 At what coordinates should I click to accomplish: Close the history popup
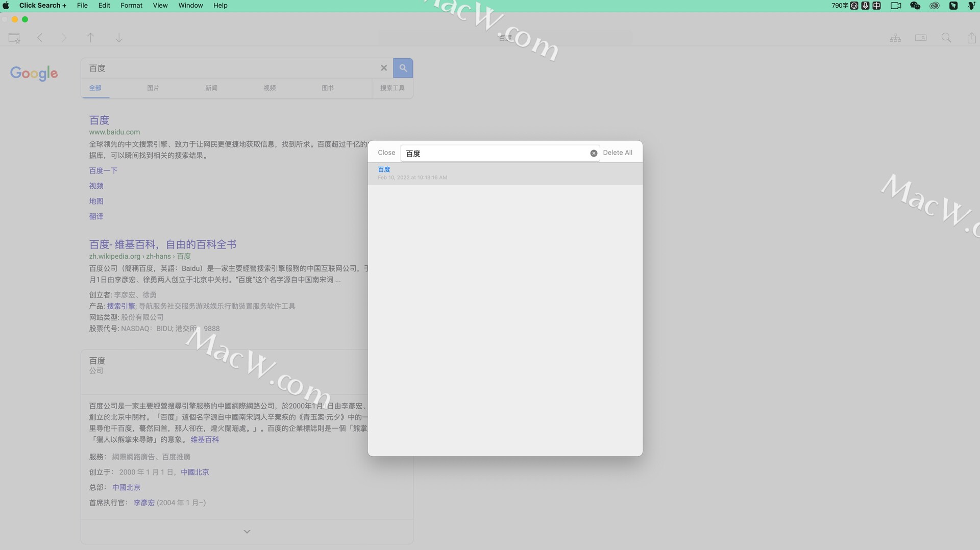(x=386, y=153)
